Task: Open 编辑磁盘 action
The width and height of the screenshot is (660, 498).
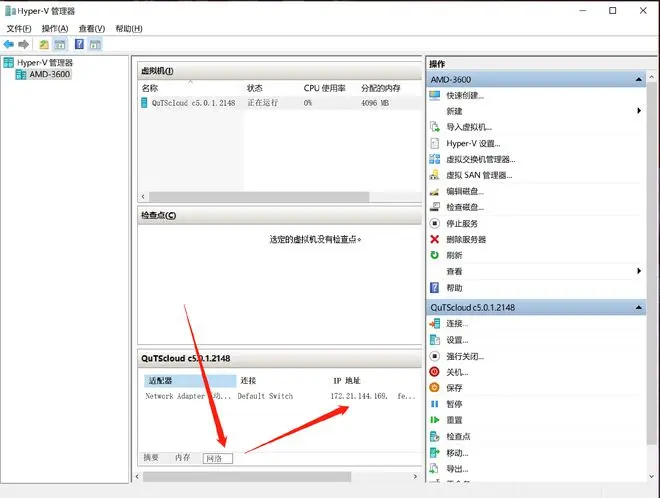Action: pos(465,192)
